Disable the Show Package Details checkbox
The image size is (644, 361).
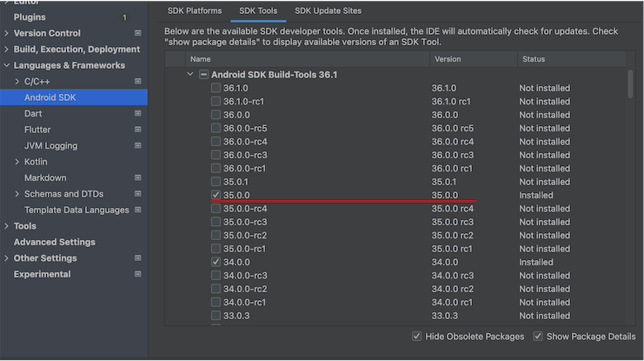(538, 337)
